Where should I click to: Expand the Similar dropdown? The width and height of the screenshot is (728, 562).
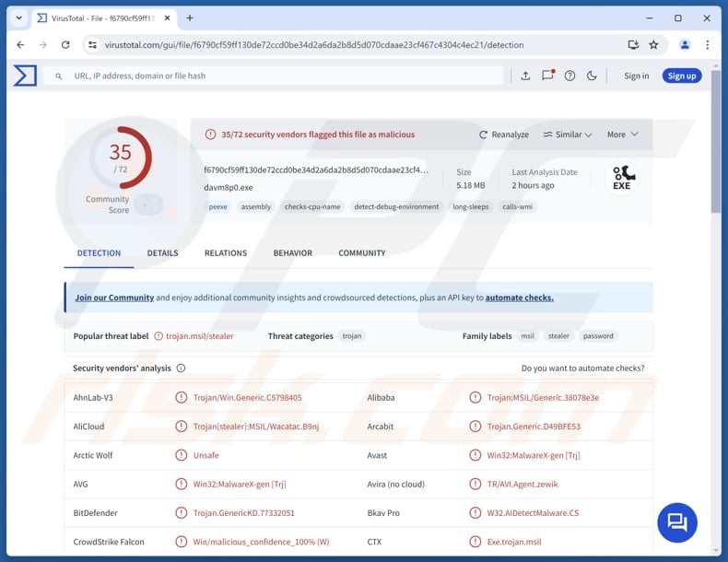(x=568, y=135)
